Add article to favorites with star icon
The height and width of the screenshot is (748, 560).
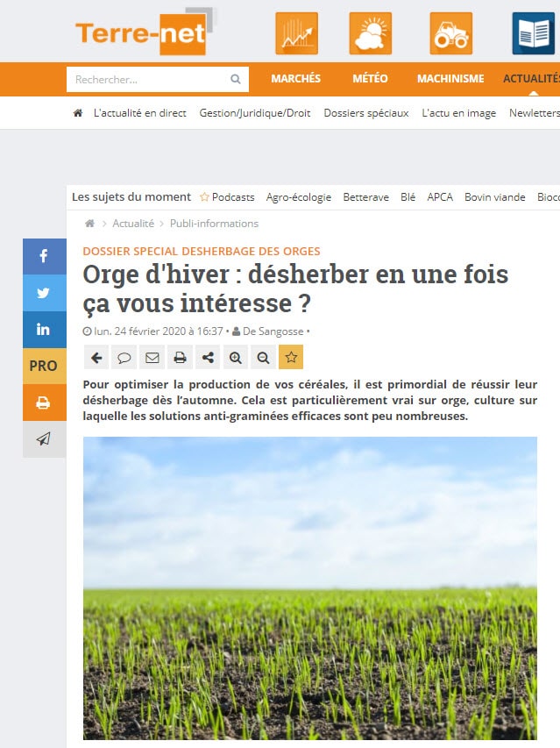[x=291, y=357]
